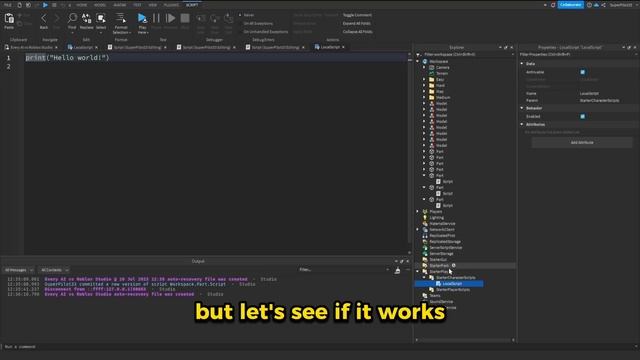640x360 pixels.
Task: Click the Output Filter input field
Action: 343,270
